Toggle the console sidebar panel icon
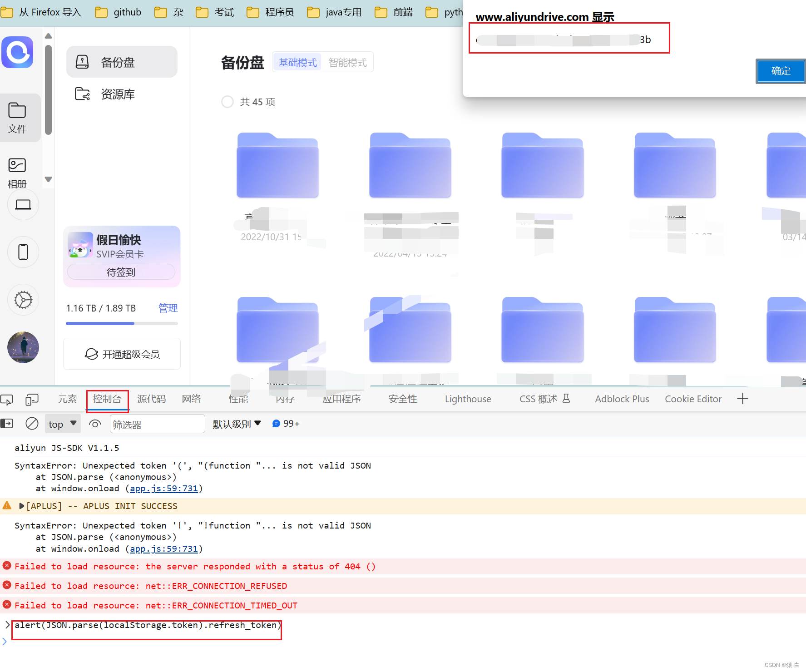 [7, 424]
